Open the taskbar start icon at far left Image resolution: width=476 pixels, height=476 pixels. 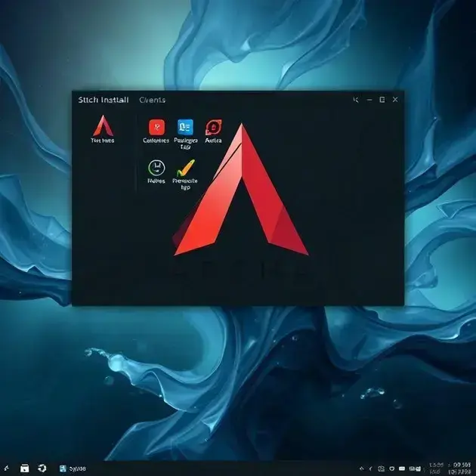click(6, 468)
